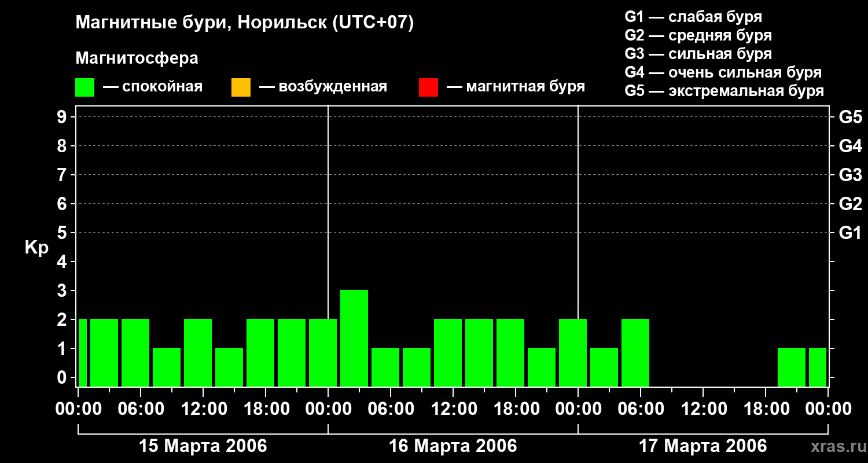Click the chart title 'Магнитные бури, Норильск (UTC+07)'
This screenshot has width=868, height=463.
[245, 23]
